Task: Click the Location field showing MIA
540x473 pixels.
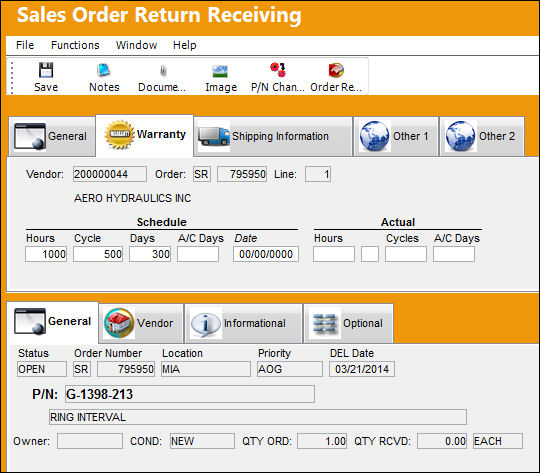Action: 206,369
